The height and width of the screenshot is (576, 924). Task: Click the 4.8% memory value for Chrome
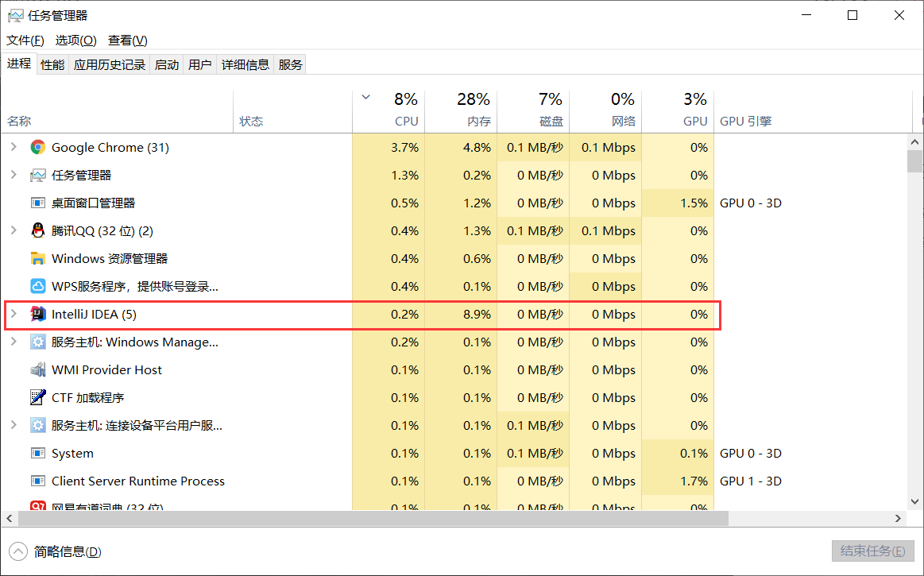click(x=477, y=148)
